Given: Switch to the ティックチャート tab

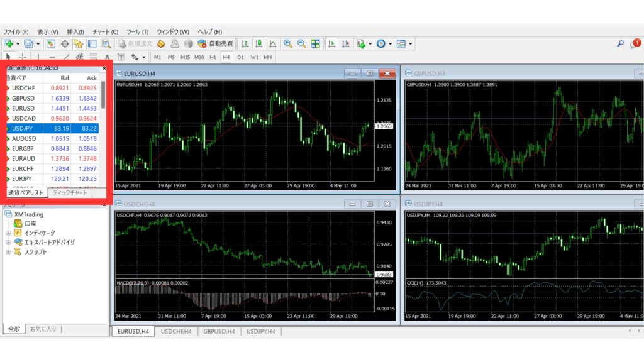Looking at the screenshot, I should (x=70, y=193).
